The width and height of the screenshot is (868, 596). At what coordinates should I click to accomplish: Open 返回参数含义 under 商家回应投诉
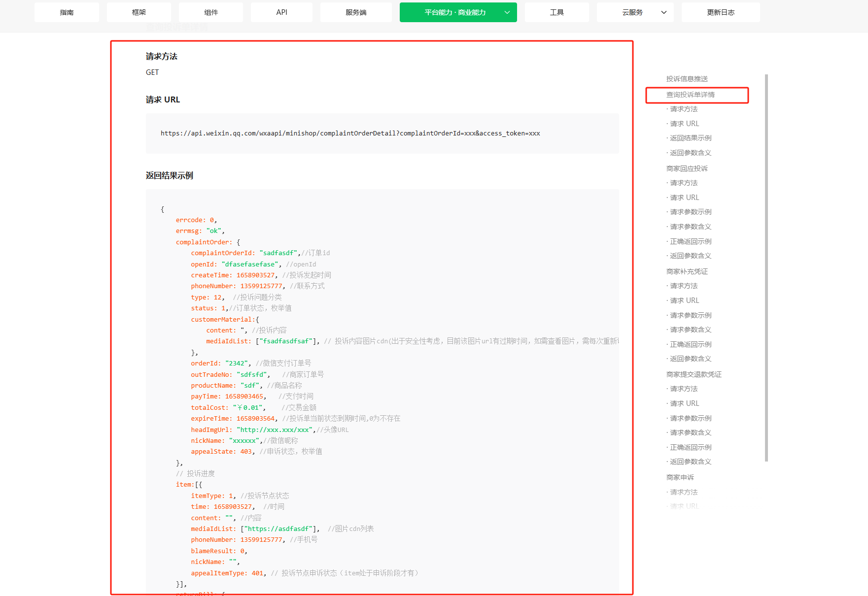click(691, 256)
